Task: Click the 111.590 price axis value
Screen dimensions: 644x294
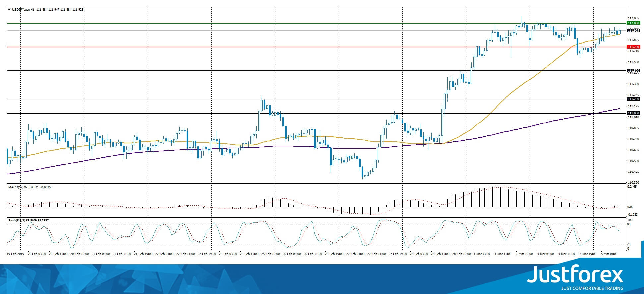Action: coord(634,62)
